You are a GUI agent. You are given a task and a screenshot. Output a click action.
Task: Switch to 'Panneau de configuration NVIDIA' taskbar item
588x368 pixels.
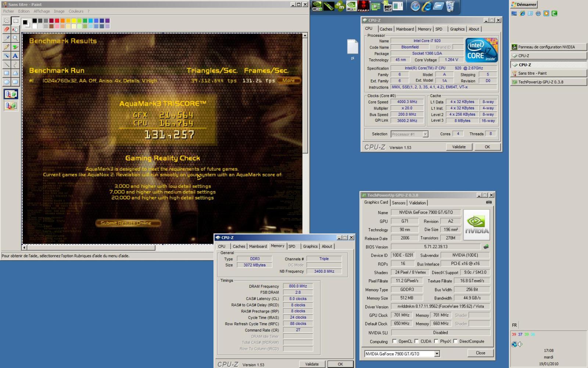[x=548, y=47]
